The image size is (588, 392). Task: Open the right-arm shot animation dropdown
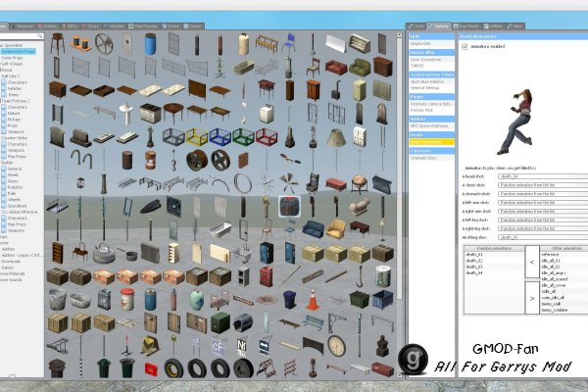click(x=543, y=212)
